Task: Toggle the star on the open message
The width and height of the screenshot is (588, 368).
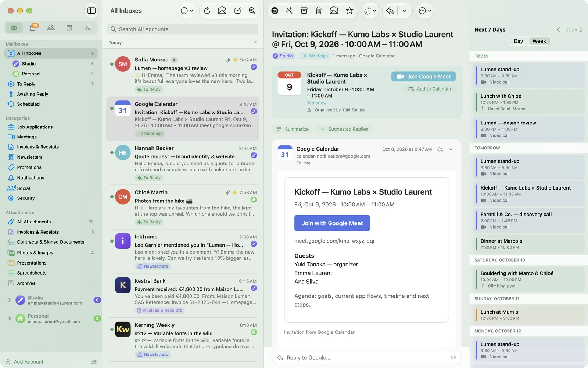Action: pyautogui.click(x=349, y=11)
